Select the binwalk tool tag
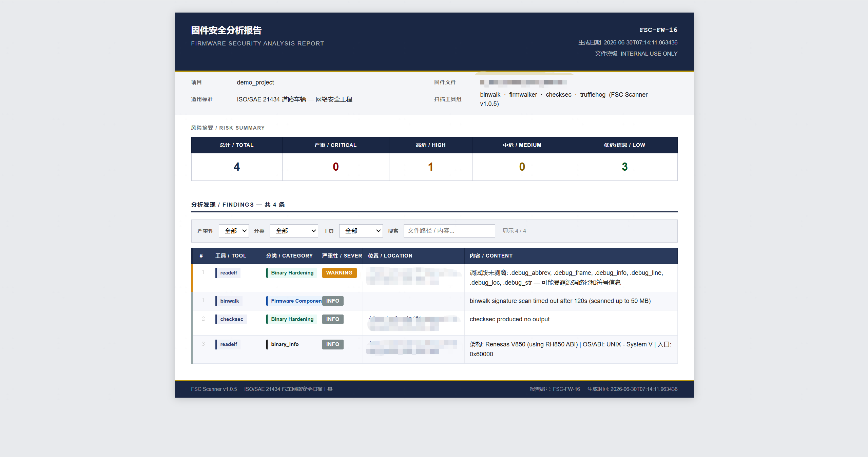 coord(229,301)
